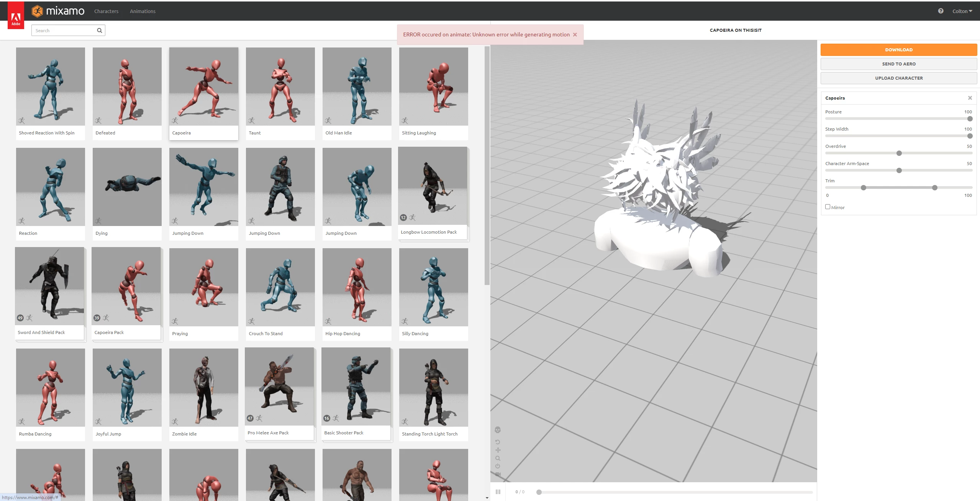The height and width of the screenshot is (501, 980).
Task: Select the pan move arrows icon
Action: [498, 450]
